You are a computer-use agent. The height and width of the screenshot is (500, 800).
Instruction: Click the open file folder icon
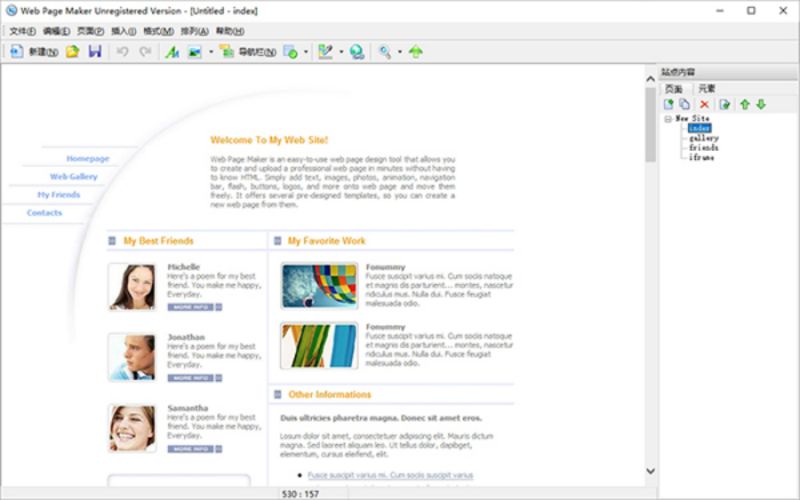click(x=72, y=51)
